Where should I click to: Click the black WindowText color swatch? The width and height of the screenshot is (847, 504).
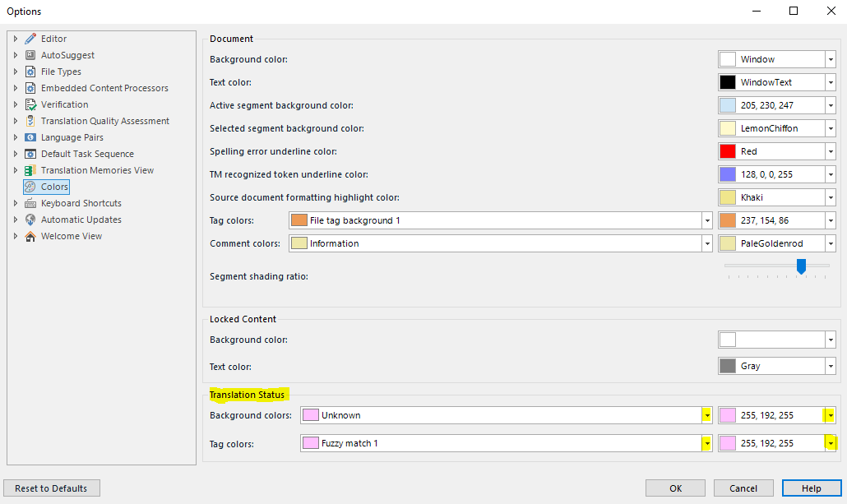tap(728, 83)
